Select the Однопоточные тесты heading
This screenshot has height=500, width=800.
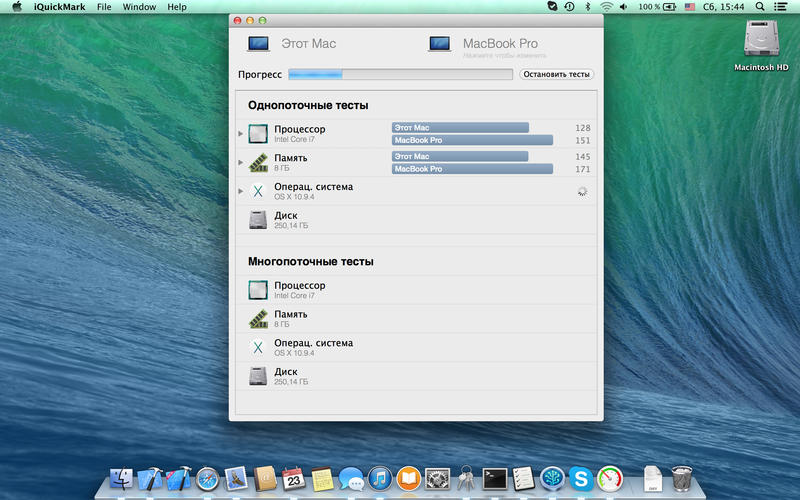coord(308,106)
